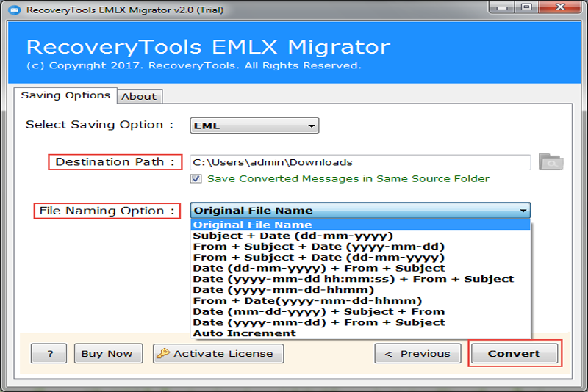The height and width of the screenshot is (392, 588).
Task: Click the key icon on Activate License
Action: coord(163,353)
